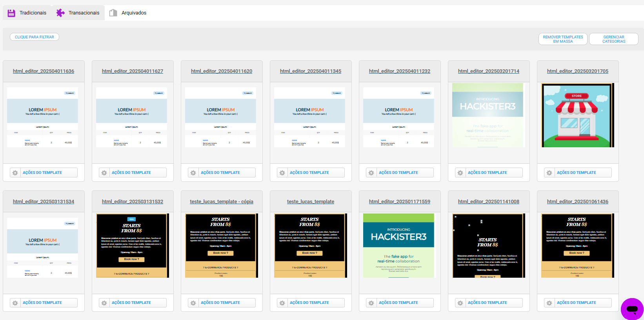Click gear icon under html_editor_202501171559
Viewport: 644px width, 320px height.
pyautogui.click(x=371, y=303)
